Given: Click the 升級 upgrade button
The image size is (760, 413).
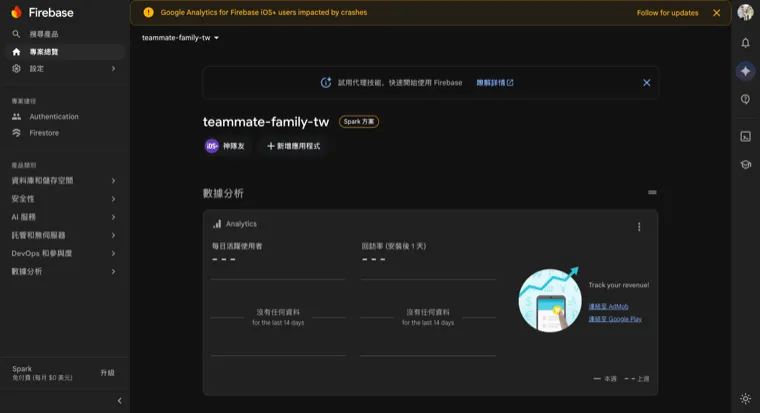Looking at the screenshot, I should coord(108,373).
